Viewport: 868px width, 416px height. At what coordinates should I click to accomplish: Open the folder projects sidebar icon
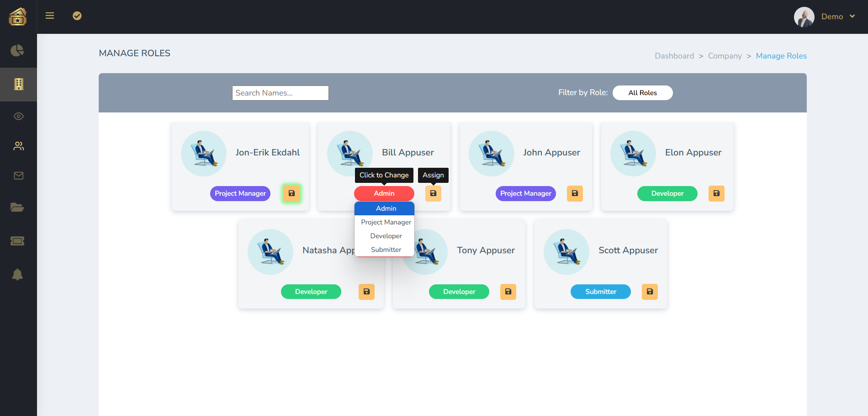pyautogui.click(x=17, y=208)
